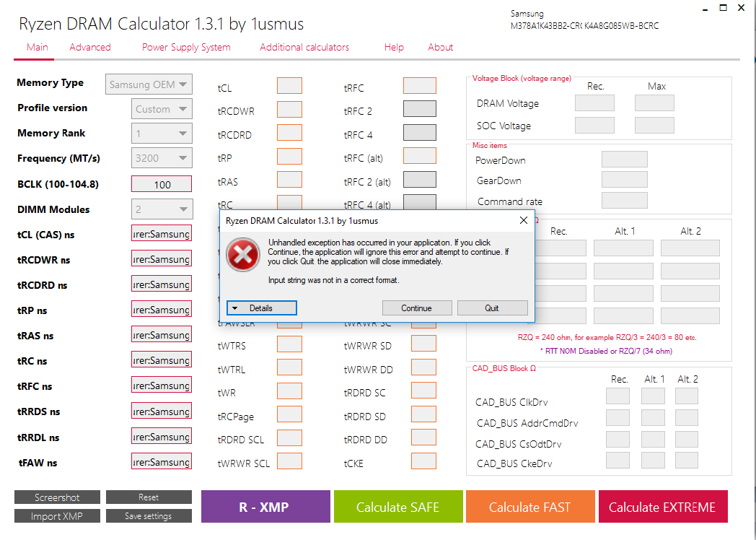Click the tCL timing output box
The width and height of the screenshot is (756, 540).
(x=289, y=85)
